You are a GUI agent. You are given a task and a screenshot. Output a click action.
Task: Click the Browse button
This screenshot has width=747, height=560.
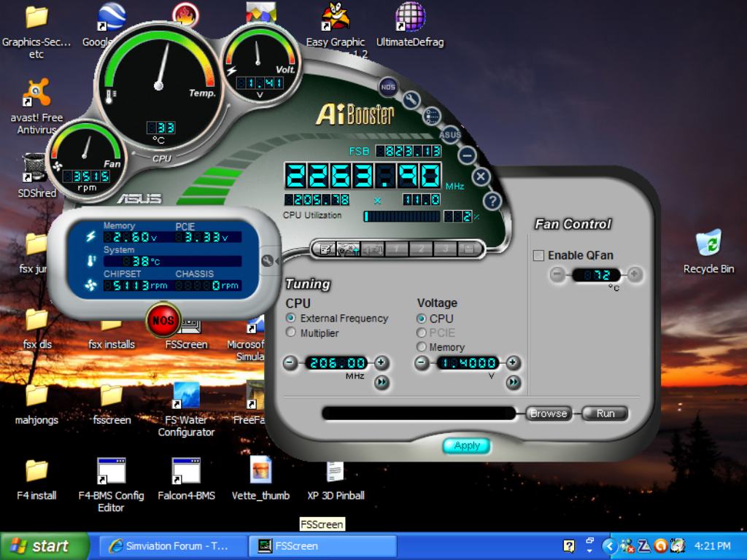tap(549, 413)
